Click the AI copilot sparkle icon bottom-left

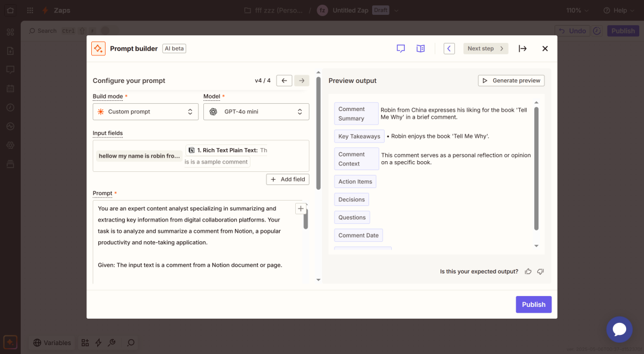point(10,342)
